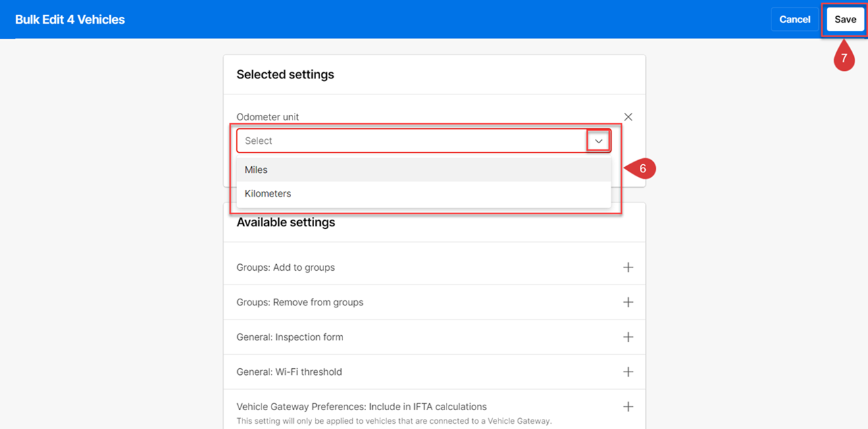Save the bulk vehicle edits

(845, 20)
